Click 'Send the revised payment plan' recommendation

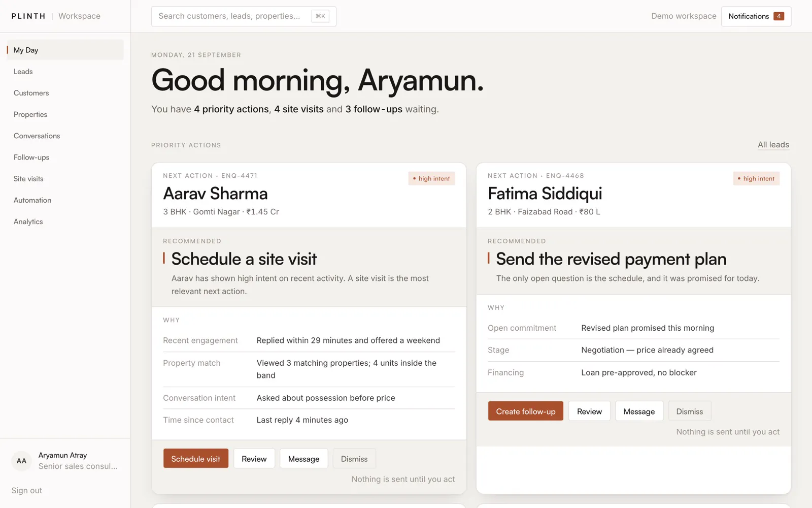point(611,259)
